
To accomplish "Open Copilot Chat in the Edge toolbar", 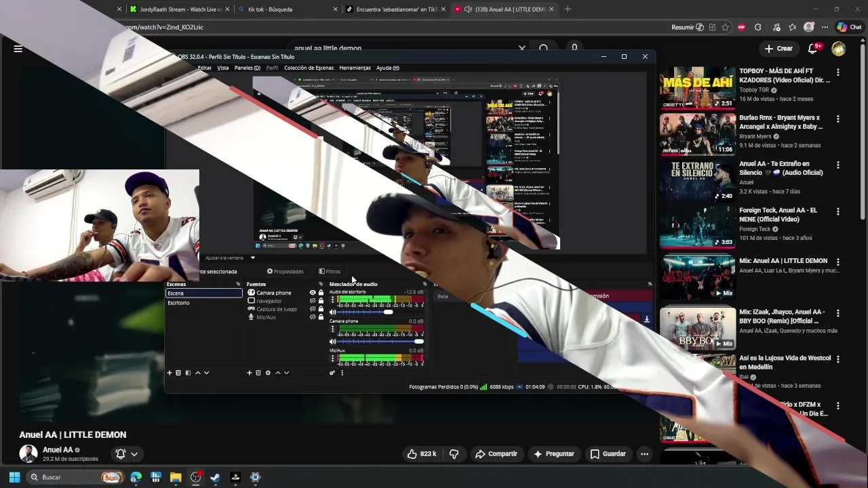I will pyautogui.click(x=848, y=27).
